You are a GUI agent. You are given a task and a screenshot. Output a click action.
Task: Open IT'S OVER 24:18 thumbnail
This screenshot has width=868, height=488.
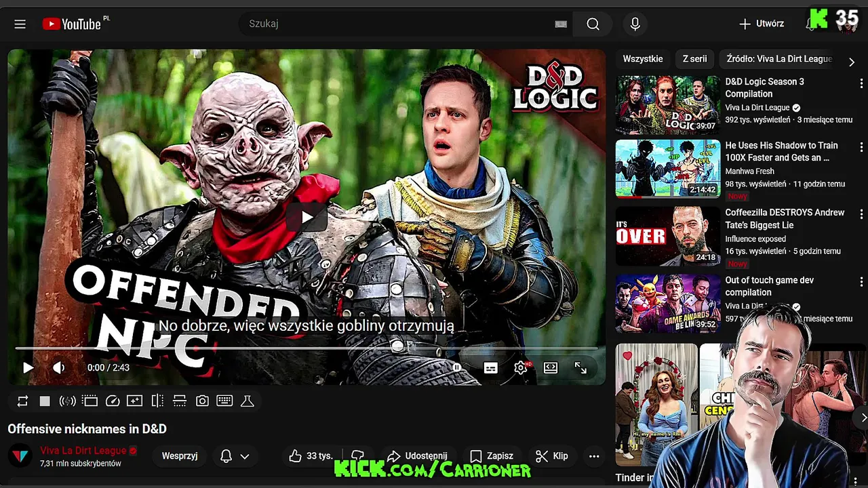click(x=668, y=236)
